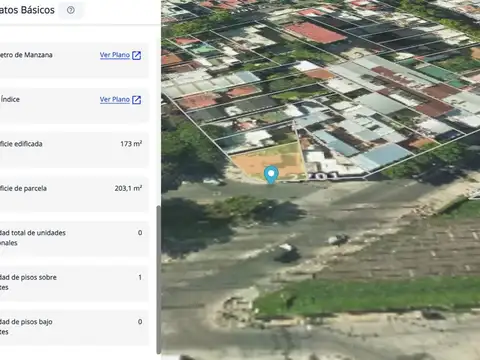Select the unidades funcionales value 0
The width and height of the screenshot is (480, 360).
[140, 233]
